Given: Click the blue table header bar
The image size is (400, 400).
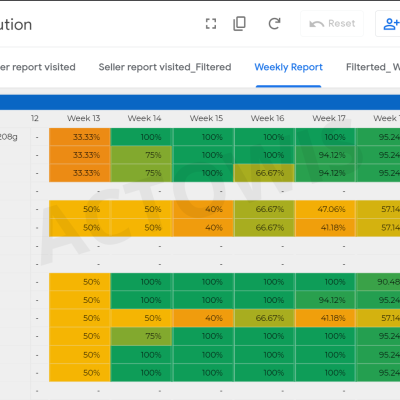Looking at the screenshot, I should point(200,102).
